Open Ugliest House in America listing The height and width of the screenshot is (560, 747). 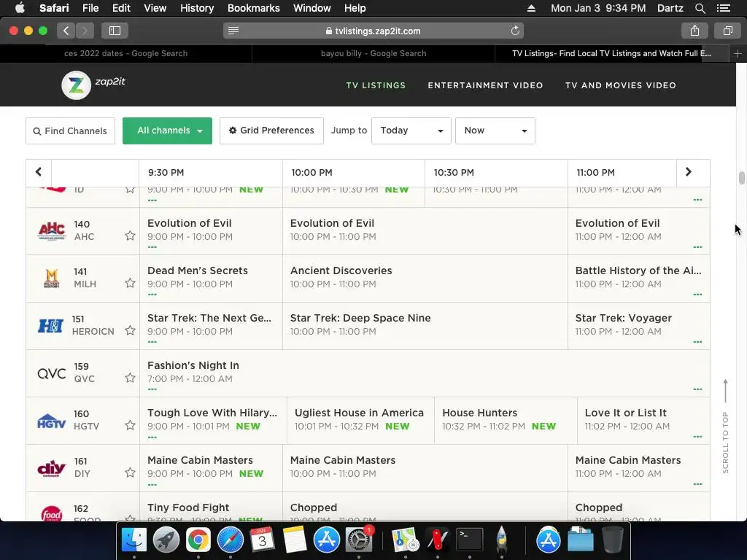click(x=360, y=421)
